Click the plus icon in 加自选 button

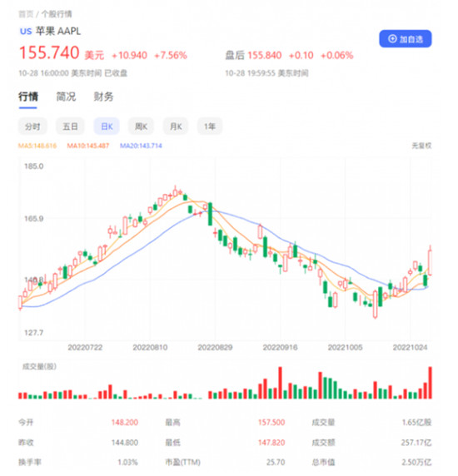coord(392,39)
